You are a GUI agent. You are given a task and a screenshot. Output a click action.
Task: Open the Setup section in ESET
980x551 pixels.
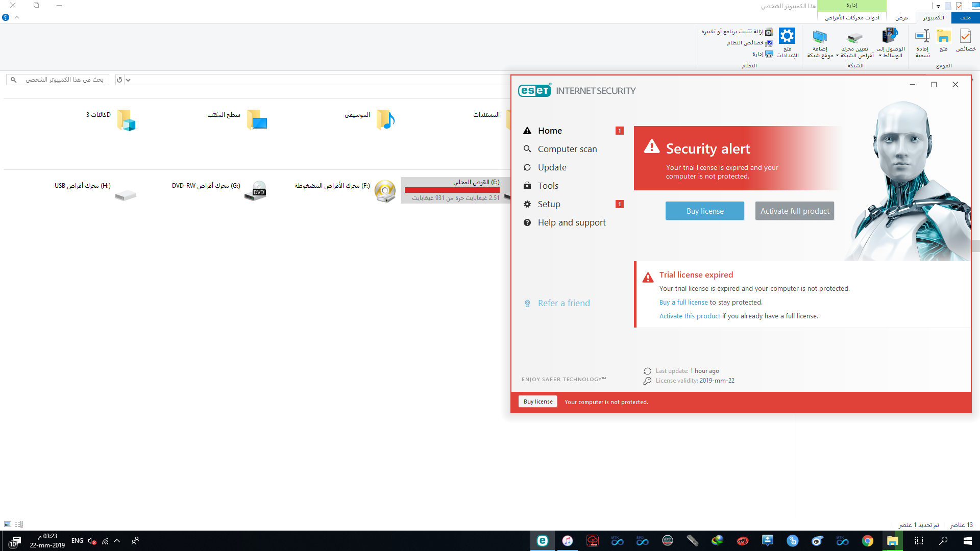pyautogui.click(x=549, y=204)
